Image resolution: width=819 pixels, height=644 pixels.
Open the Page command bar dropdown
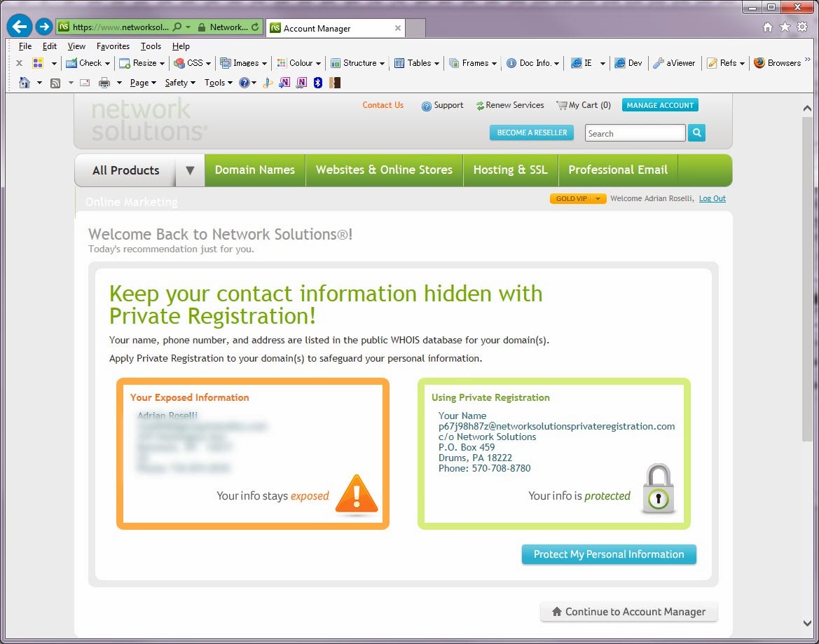(x=143, y=83)
